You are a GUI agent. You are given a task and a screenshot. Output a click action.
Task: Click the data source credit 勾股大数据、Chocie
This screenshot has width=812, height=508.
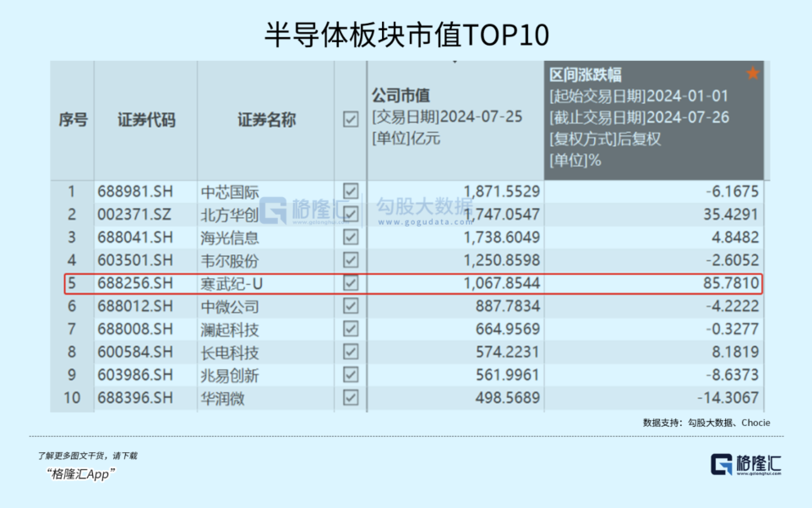click(728, 423)
